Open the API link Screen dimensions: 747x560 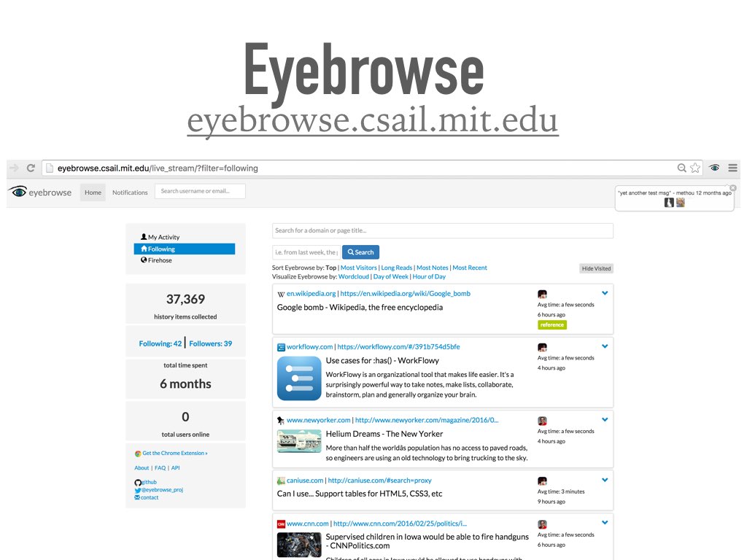[x=175, y=468]
